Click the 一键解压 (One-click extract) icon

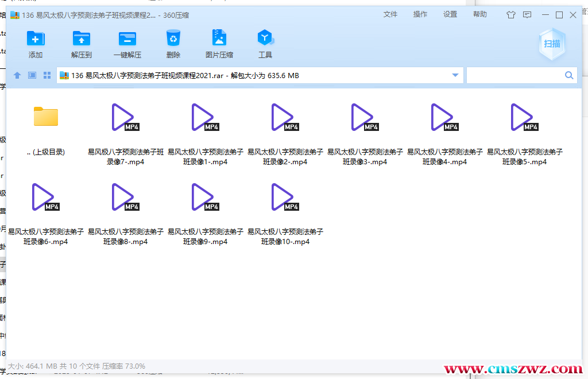point(127,43)
